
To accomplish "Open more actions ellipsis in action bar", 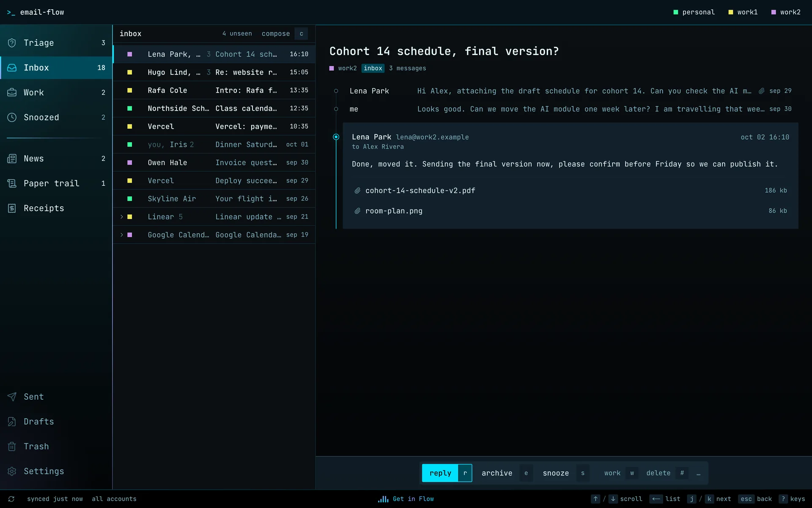I will pos(699,473).
